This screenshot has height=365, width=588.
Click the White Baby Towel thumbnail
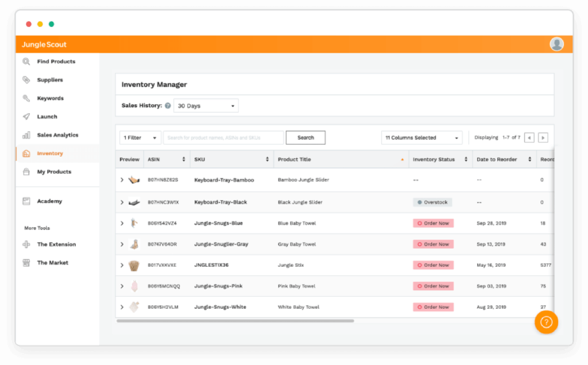134,307
